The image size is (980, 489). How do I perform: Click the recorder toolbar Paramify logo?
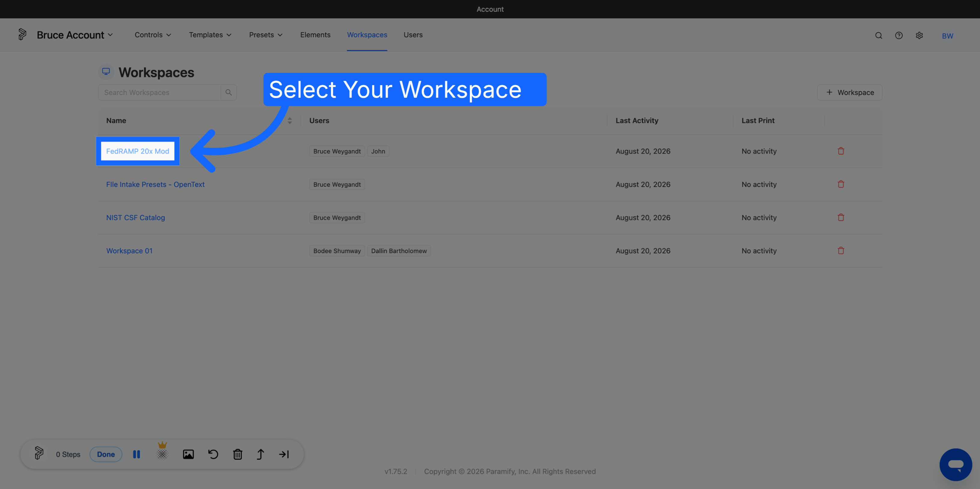click(x=39, y=453)
